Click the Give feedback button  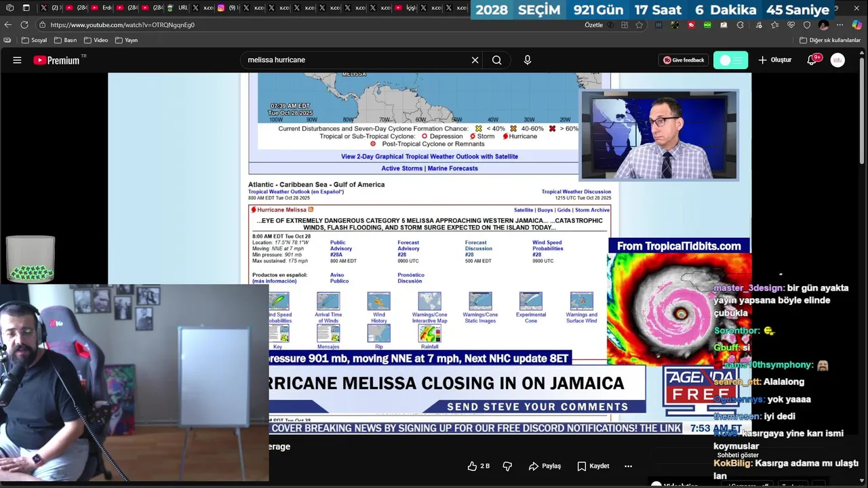684,60
